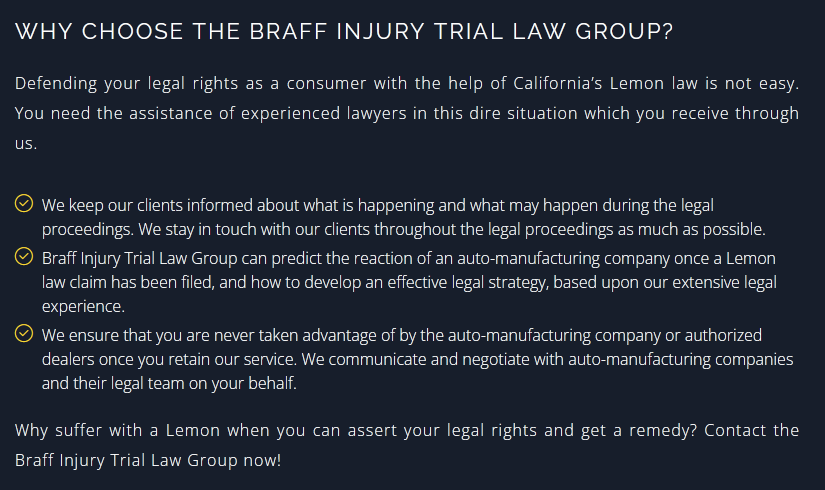The height and width of the screenshot is (490, 825).
Task: Click the line "dealers once you retain our service"
Action: click(418, 359)
